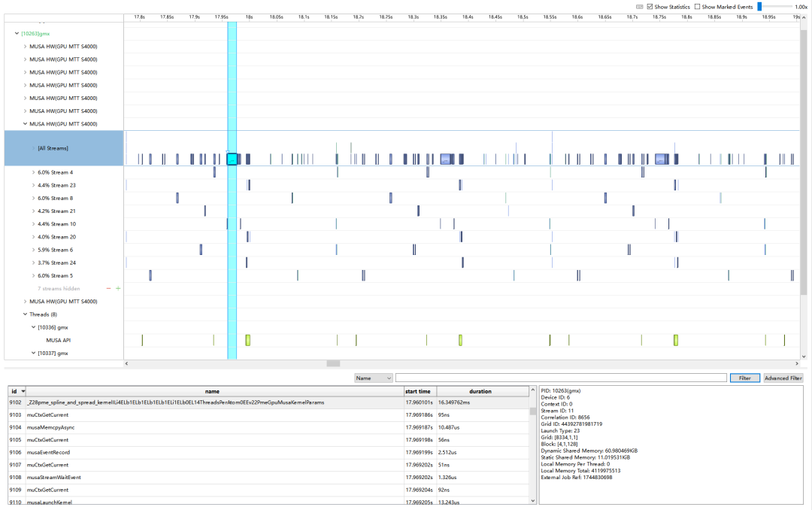Enable the Show Marked Events checkbox
This screenshot has height=510, width=812.
pyautogui.click(x=697, y=7)
